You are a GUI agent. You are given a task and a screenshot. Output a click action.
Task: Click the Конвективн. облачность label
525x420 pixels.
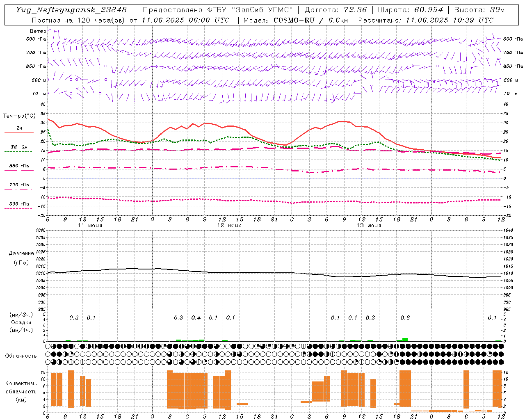tap(21, 388)
